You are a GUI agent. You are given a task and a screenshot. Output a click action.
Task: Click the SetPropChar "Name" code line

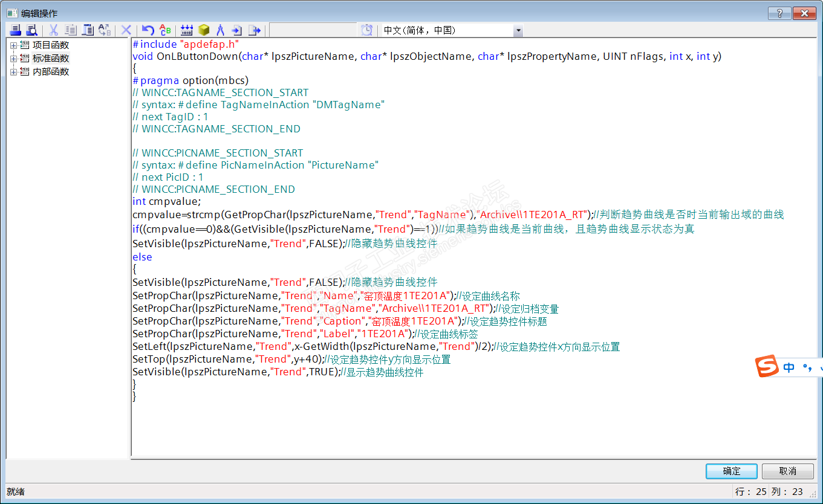tap(326, 296)
